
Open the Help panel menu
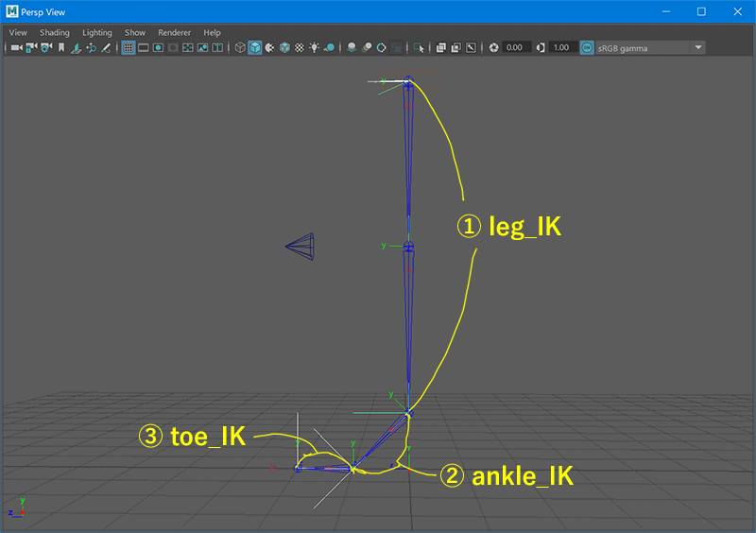[212, 33]
